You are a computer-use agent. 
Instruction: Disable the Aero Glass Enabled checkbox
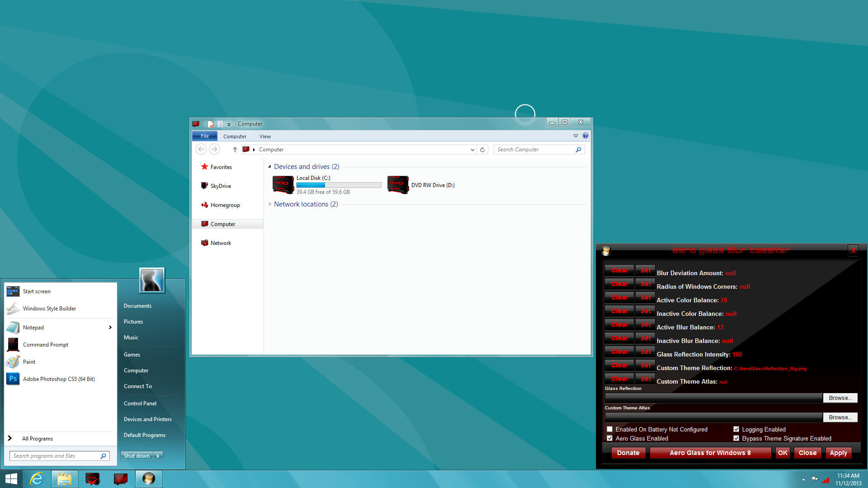[x=609, y=438]
